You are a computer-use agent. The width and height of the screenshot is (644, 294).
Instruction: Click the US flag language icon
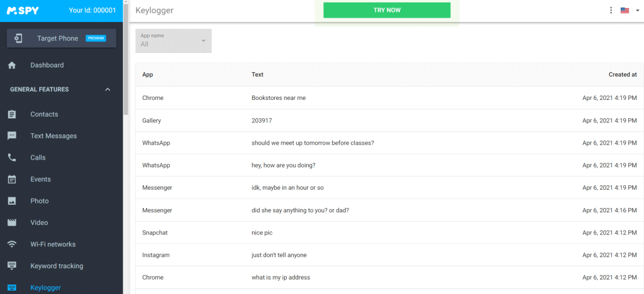pos(625,11)
